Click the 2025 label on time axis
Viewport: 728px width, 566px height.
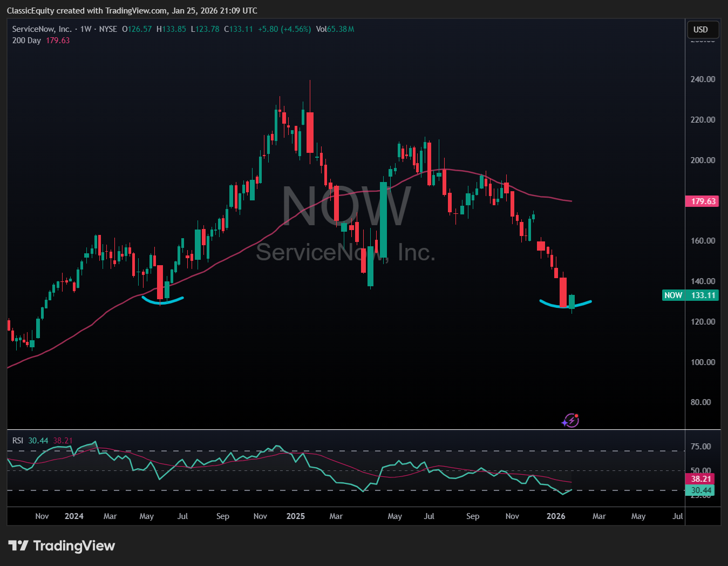click(296, 516)
